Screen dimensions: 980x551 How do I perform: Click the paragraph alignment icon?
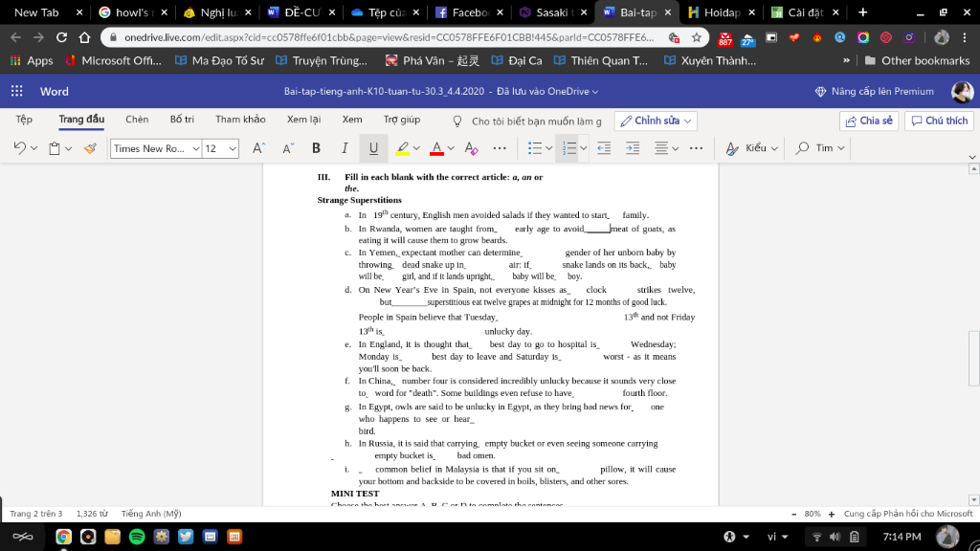tap(661, 148)
